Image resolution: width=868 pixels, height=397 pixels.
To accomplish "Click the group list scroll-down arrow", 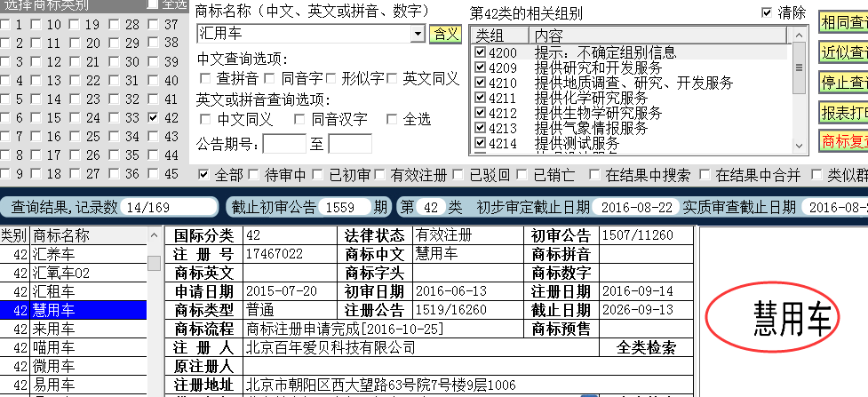I will 799,146.
